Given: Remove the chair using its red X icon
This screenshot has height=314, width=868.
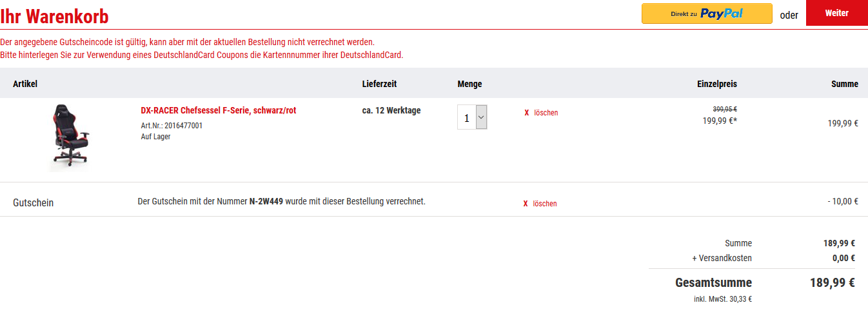Looking at the screenshot, I should tap(526, 113).
